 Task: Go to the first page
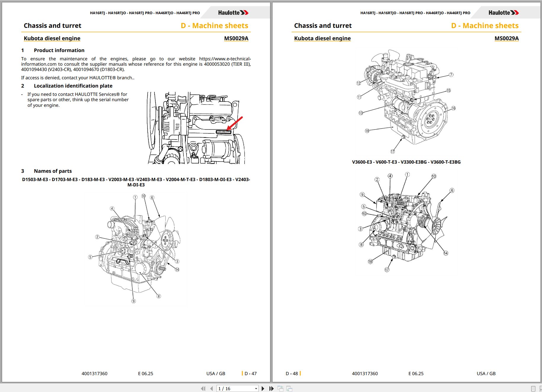(203, 388)
